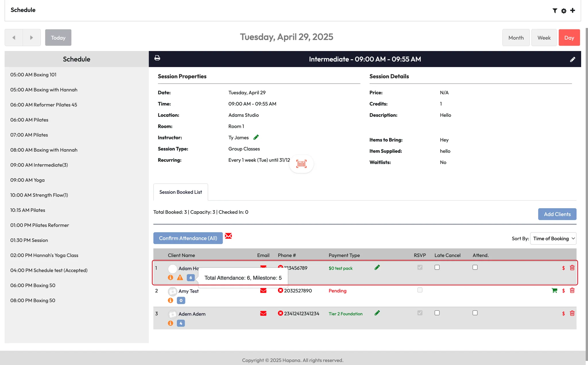Open schedule settings gear icon

click(564, 11)
